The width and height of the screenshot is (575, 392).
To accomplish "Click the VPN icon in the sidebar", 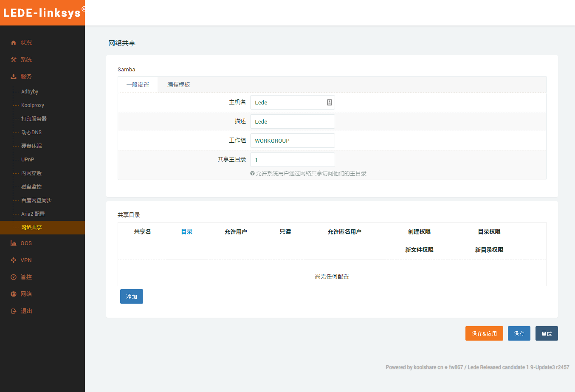I will click(x=14, y=260).
